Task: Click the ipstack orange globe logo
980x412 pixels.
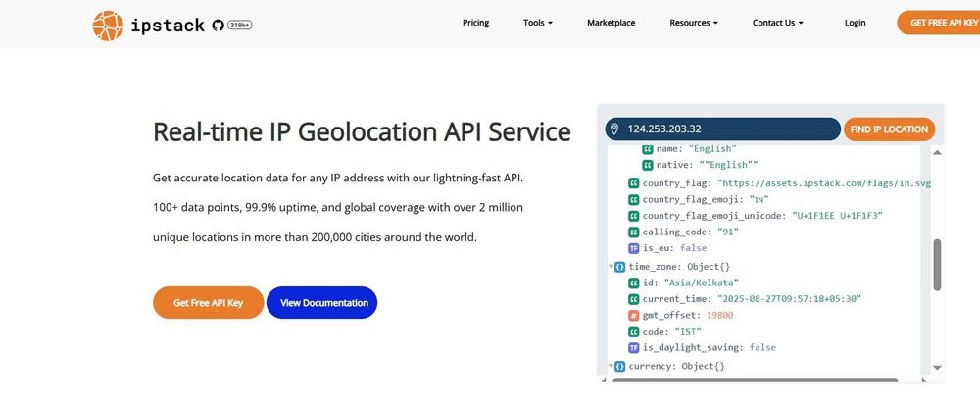Action: 108,26
